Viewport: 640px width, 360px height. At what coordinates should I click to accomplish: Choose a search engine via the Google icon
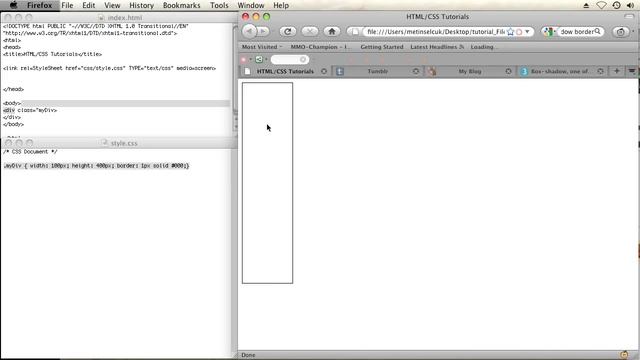pos(549,31)
